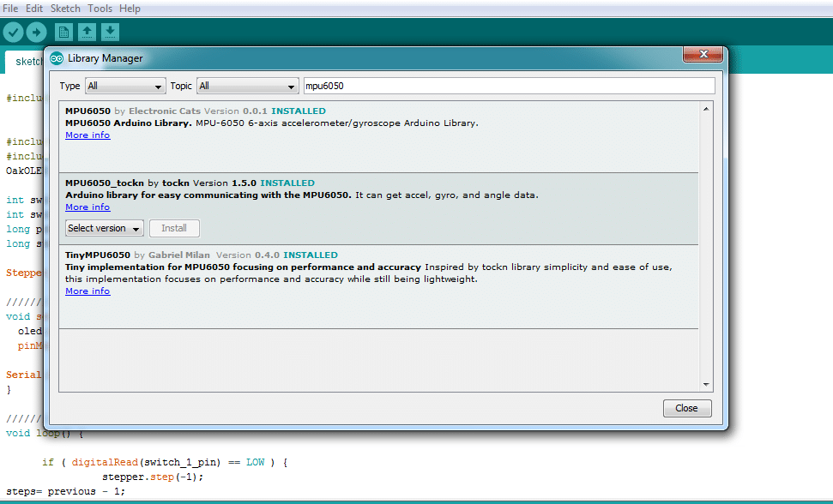Image resolution: width=833 pixels, height=504 pixels.
Task: Click the Verify checkmark toolbar icon
Action: tap(13, 33)
